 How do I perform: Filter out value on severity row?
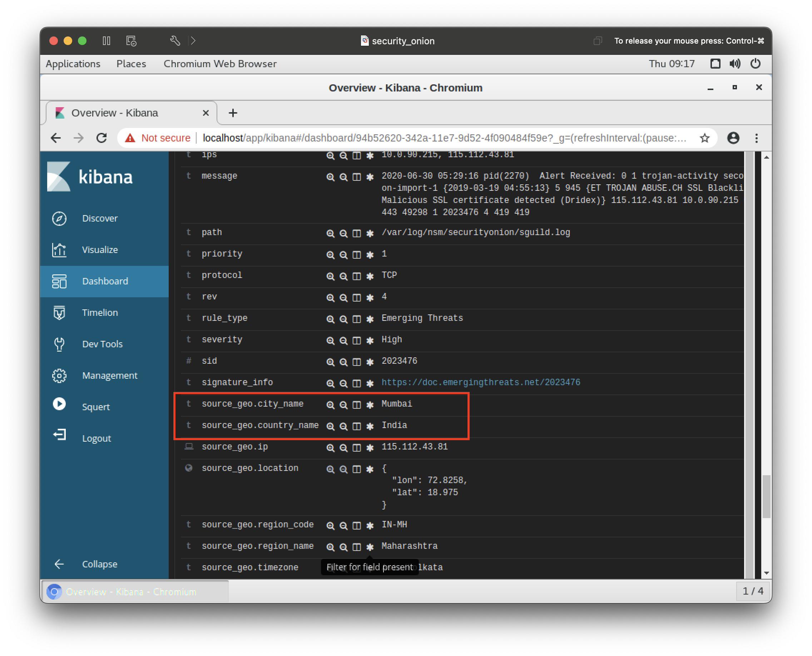(x=343, y=341)
